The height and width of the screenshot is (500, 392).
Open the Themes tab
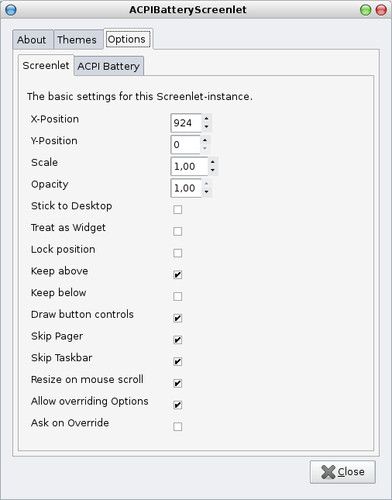77,40
